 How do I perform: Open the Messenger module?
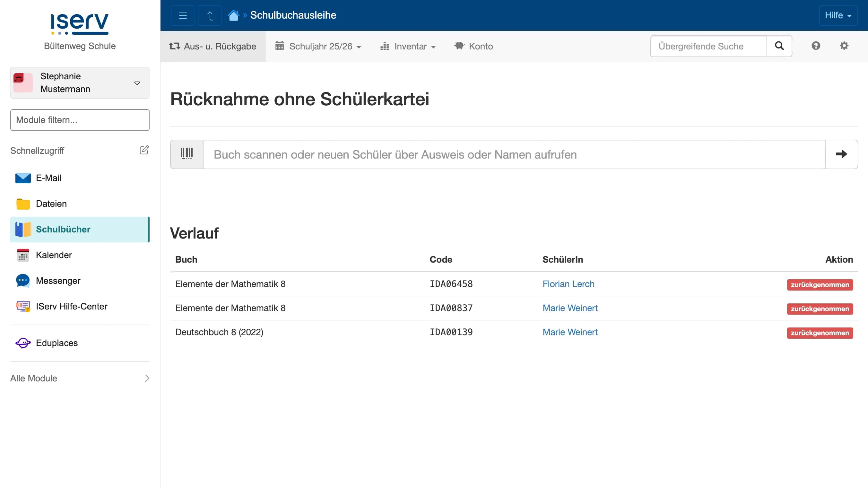(x=58, y=280)
